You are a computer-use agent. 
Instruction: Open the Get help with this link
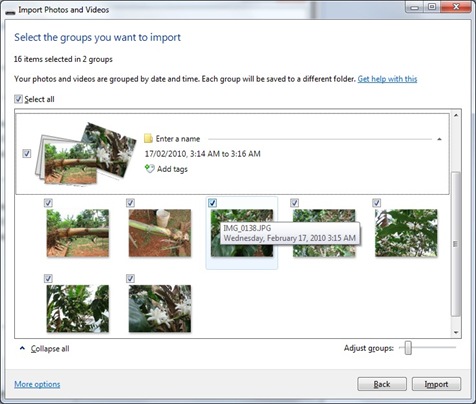pyautogui.click(x=387, y=79)
